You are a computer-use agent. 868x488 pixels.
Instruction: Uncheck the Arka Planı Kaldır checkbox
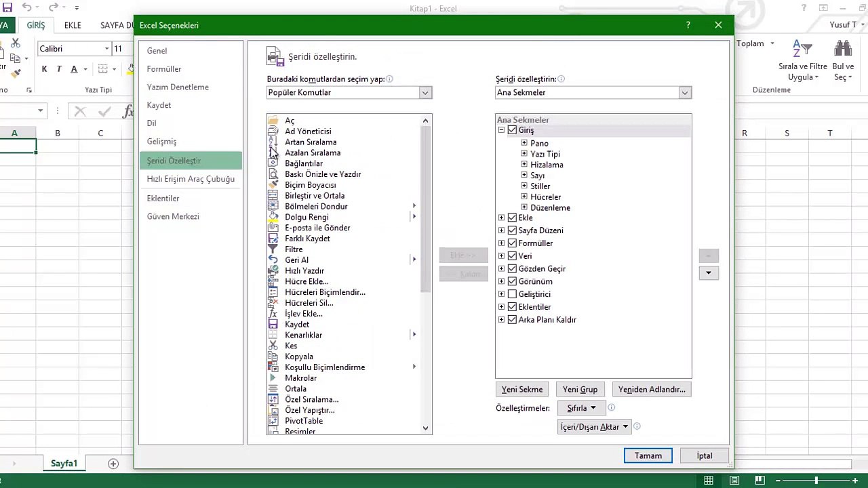click(x=512, y=320)
